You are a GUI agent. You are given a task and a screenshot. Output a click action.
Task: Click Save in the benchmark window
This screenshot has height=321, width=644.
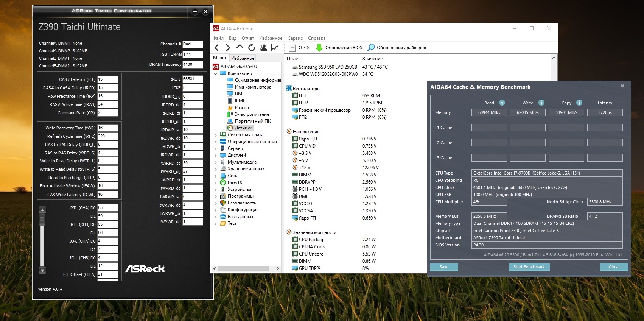(444, 267)
